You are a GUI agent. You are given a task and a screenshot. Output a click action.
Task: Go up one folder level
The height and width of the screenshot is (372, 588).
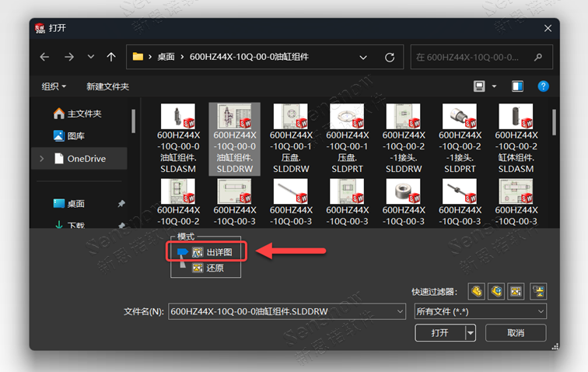pos(111,57)
